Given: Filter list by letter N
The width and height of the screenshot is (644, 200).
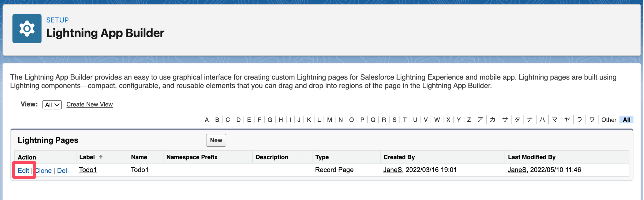Looking at the screenshot, I should click(x=341, y=120).
